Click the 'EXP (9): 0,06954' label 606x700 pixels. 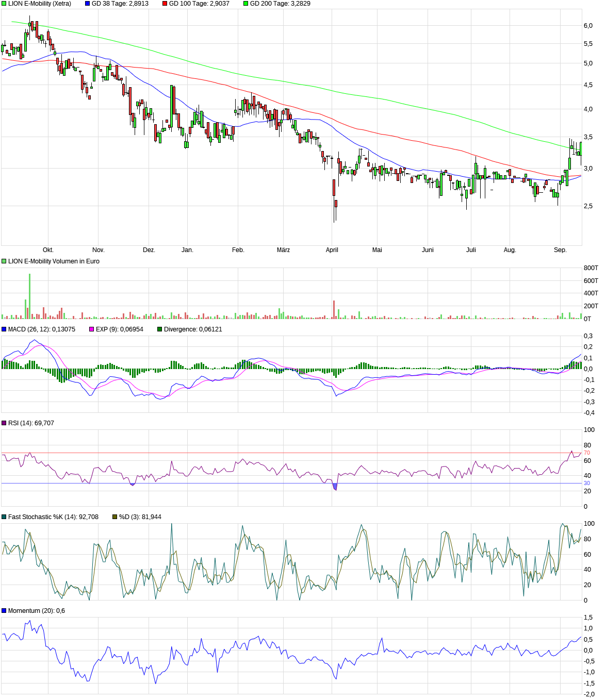coord(120,329)
